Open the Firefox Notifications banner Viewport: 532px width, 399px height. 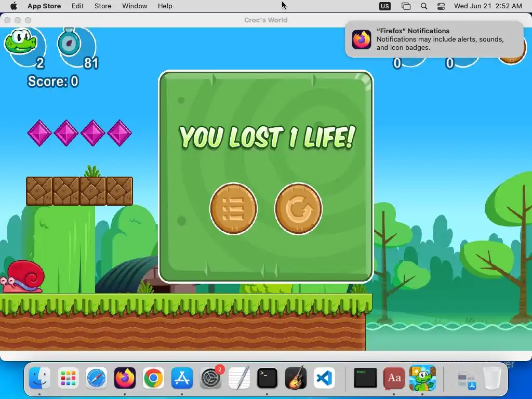434,39
